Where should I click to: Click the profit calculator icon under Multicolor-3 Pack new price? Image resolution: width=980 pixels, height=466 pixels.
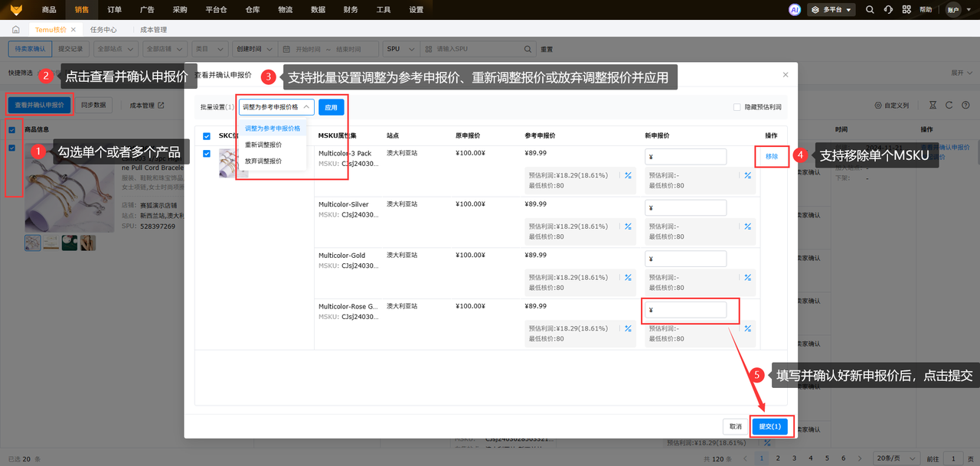point(748,175)
